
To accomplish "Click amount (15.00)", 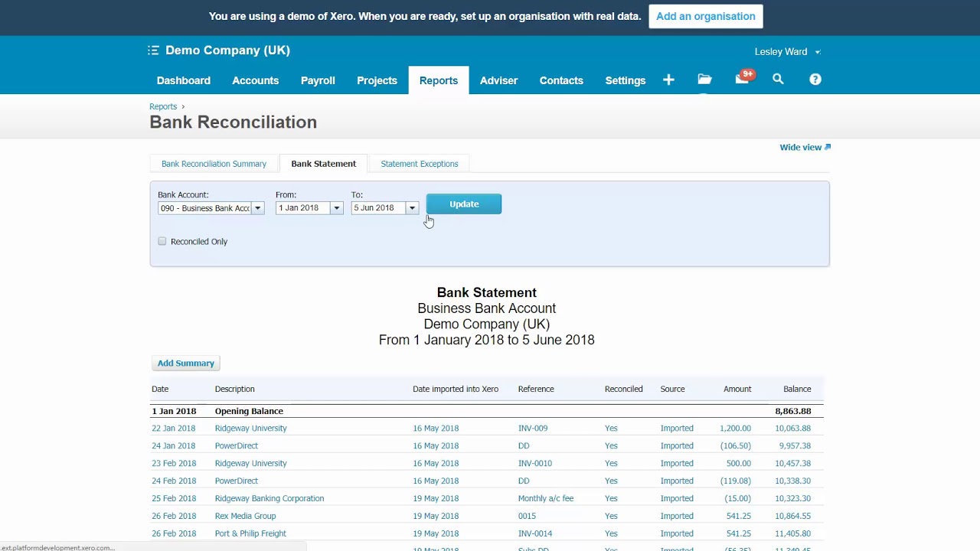I will (x=738, y=499).
